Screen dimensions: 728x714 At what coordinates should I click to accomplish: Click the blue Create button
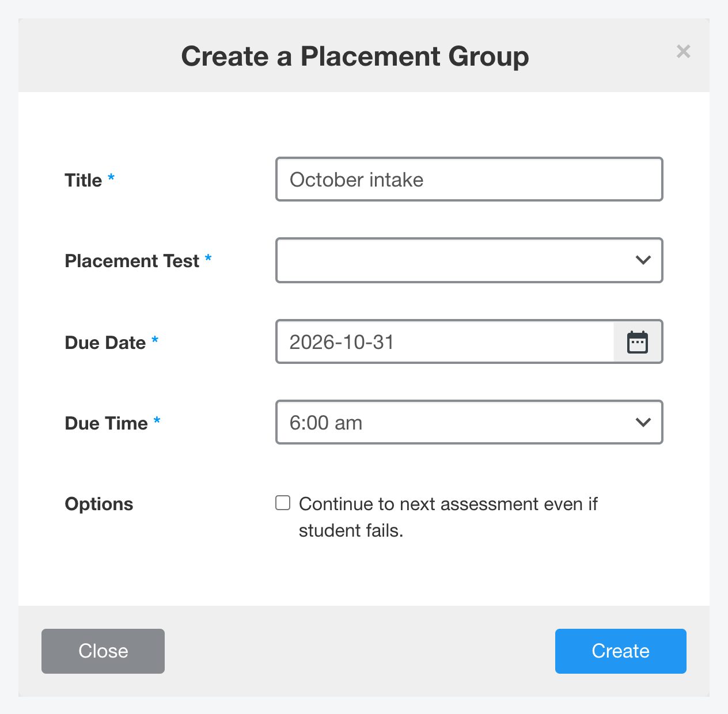[x=621, y=651]
